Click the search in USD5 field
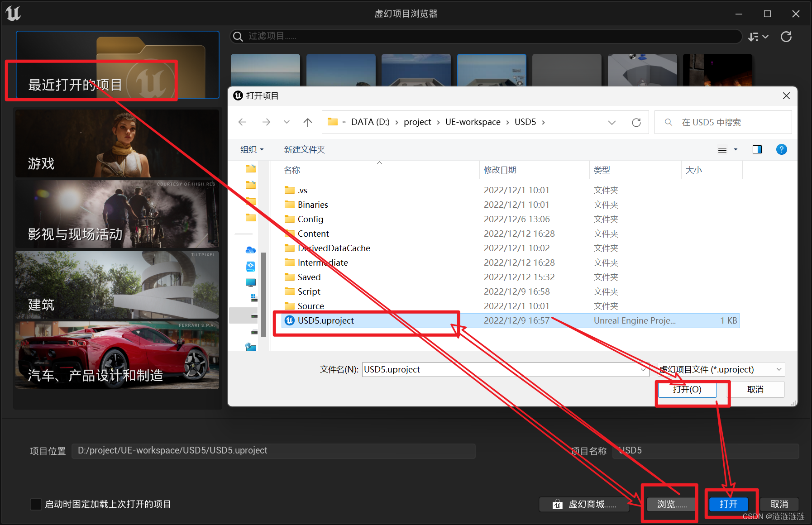This screenshot has width=812, height=525. point(723,122)
